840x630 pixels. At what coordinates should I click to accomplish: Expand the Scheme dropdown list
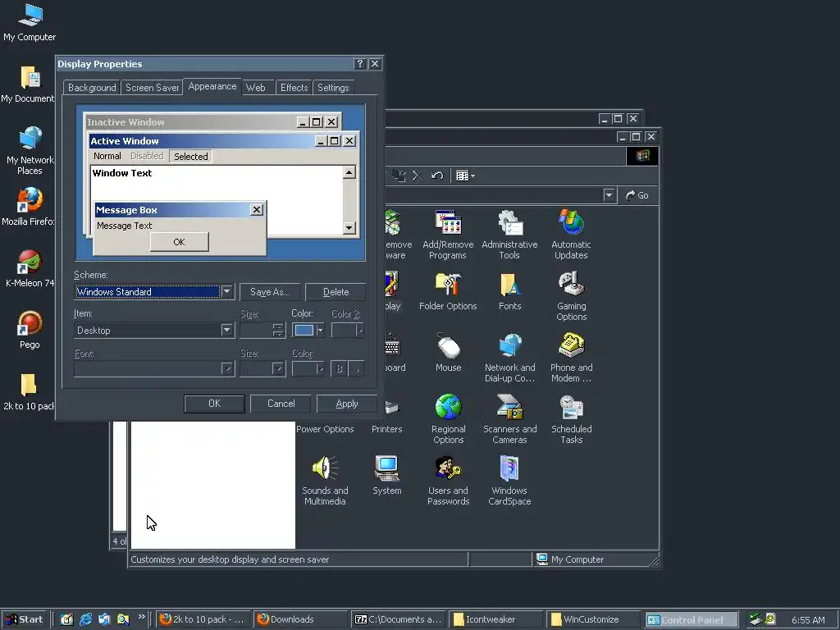[x=226, y=291]
